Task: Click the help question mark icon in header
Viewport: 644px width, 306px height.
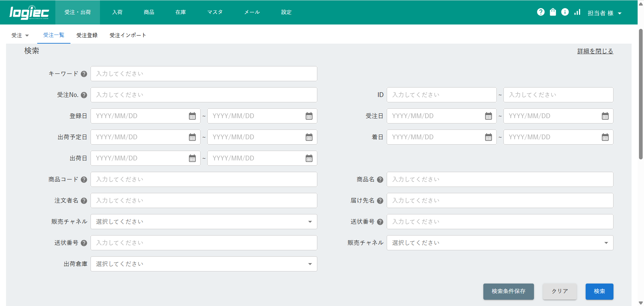Action: click(541, 12)
